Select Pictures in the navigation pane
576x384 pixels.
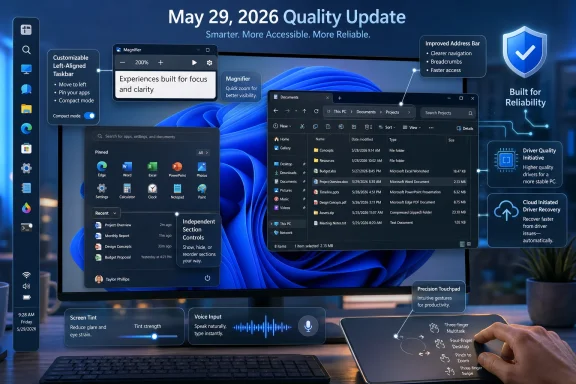tap(283, 190)
